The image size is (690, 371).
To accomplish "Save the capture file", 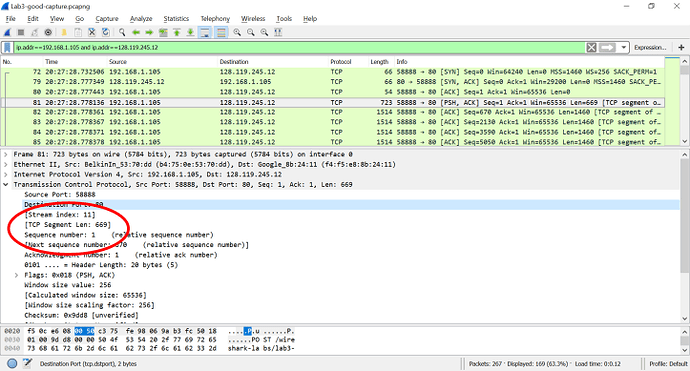I will 78,32.
